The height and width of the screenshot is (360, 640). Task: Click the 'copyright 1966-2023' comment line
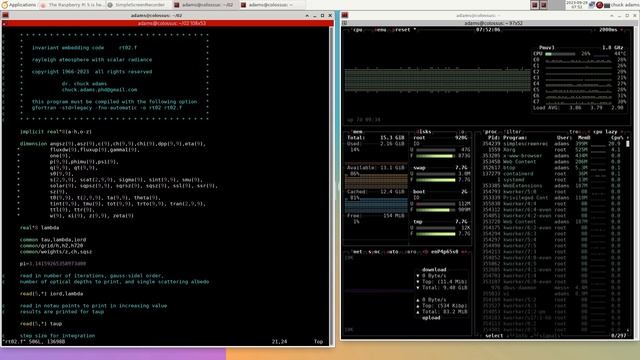[92, 71]
